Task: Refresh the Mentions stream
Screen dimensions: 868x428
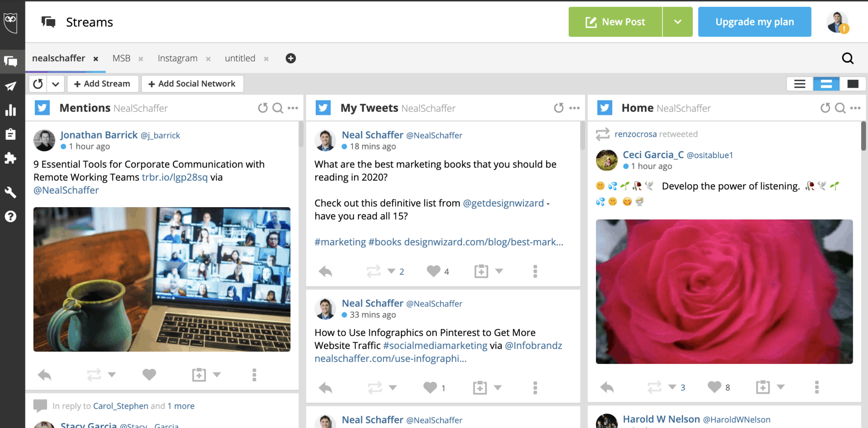Action: point(263,108)
